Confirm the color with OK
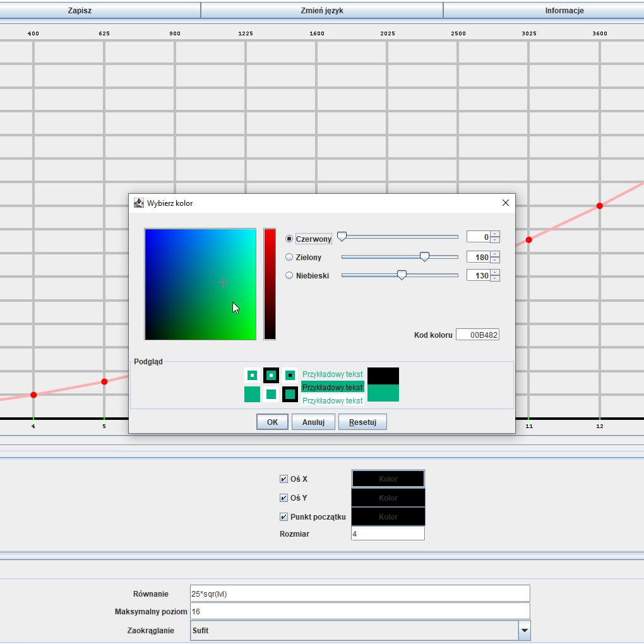 click(271, 422)
